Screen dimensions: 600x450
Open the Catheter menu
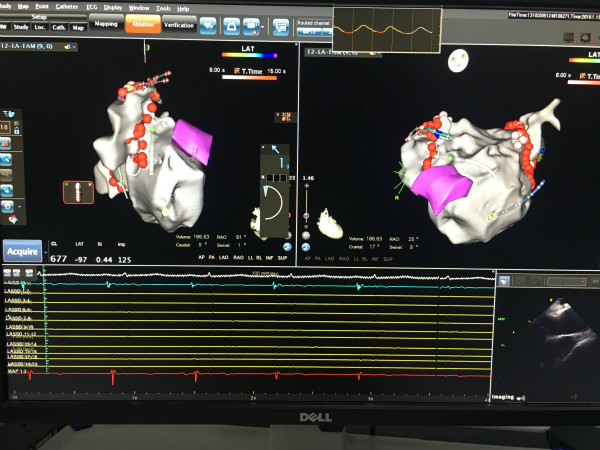pyautogui.click(x=67, y=8)
